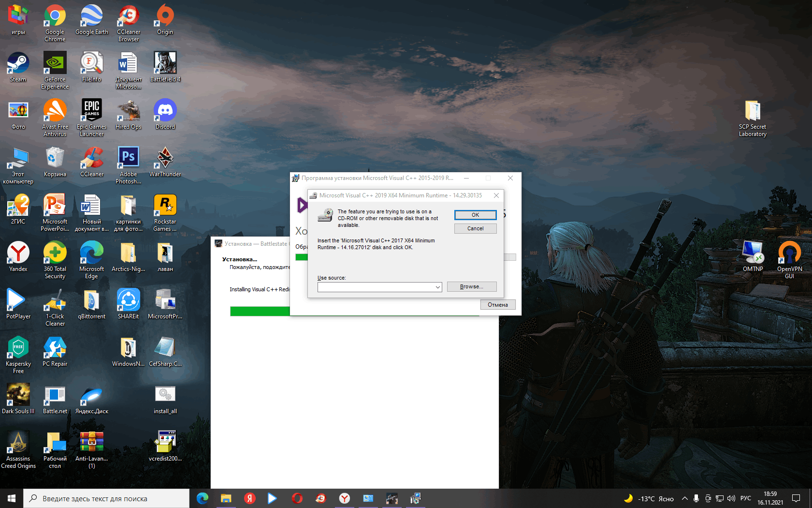The image size is (812, 508).
Task: Click the Battlestate installation green progress bar
Action: coord(260,311)
